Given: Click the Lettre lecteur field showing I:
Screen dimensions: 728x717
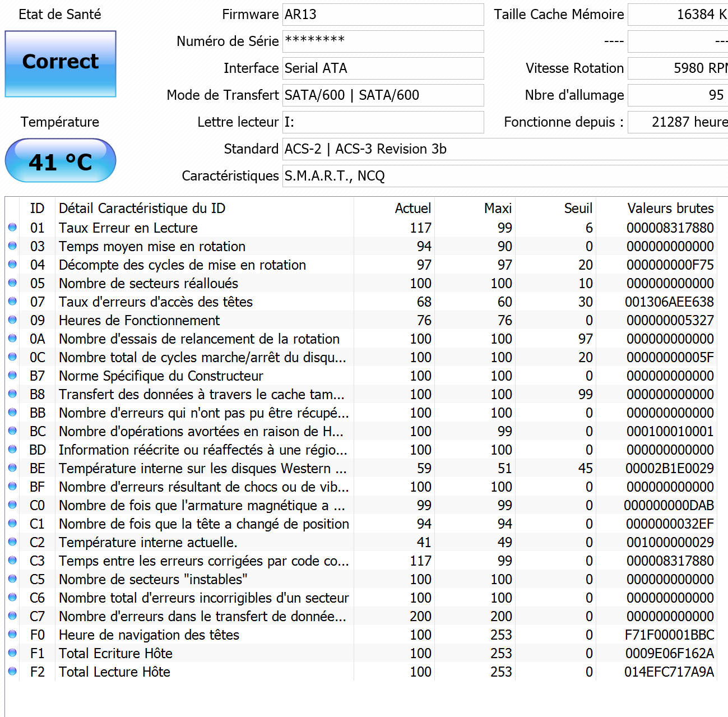Looking at the screenshot, I should point(383,122).
